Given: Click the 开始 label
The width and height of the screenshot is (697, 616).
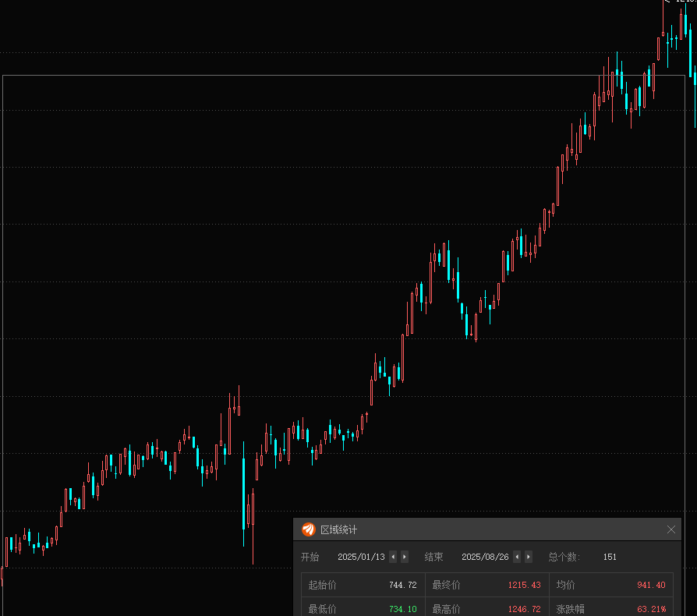Looking at the screenshot, I should tap(310, 557).
